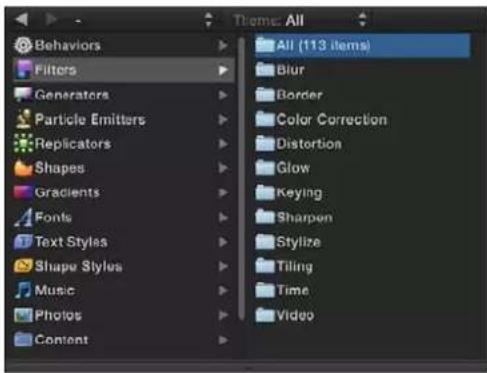
Task: Expand the Particle Emitters arrow
Action: (223, 119)
